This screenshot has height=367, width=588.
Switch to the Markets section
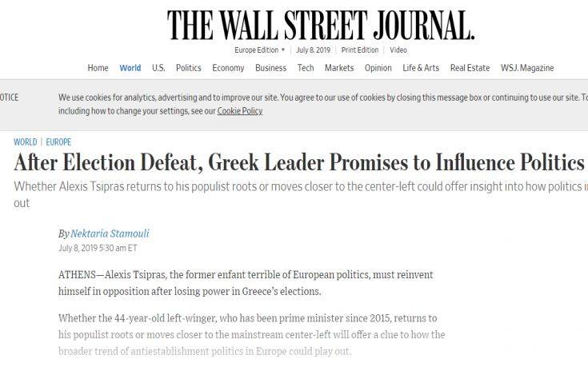pyautogui.click(x=339, y=68)
